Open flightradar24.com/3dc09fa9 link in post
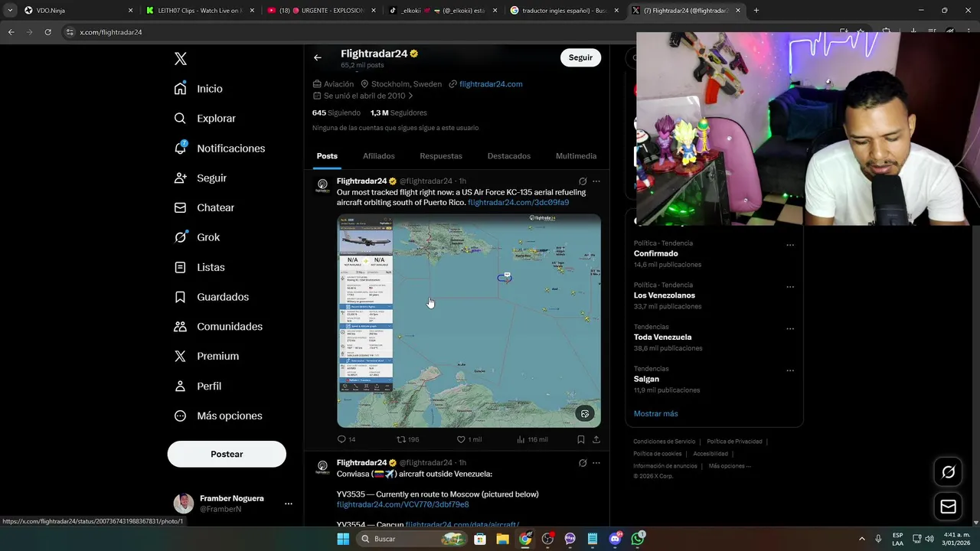980x551 pixels. (518, 203)
